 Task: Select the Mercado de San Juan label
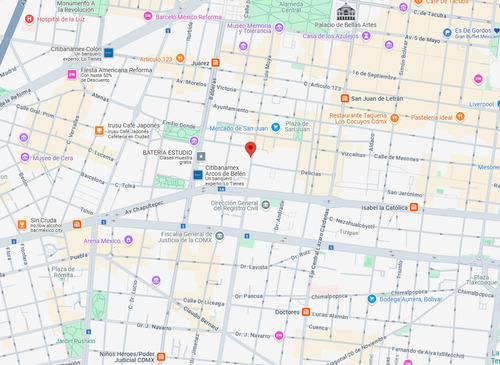pyautogui.click(x=239, y=128)
